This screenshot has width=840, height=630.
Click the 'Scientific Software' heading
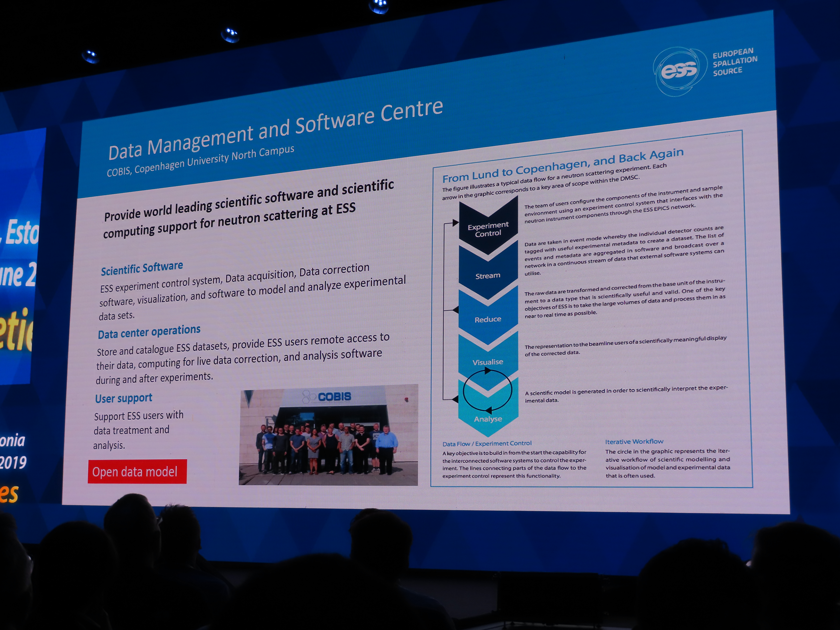click(x=142, y=268)
